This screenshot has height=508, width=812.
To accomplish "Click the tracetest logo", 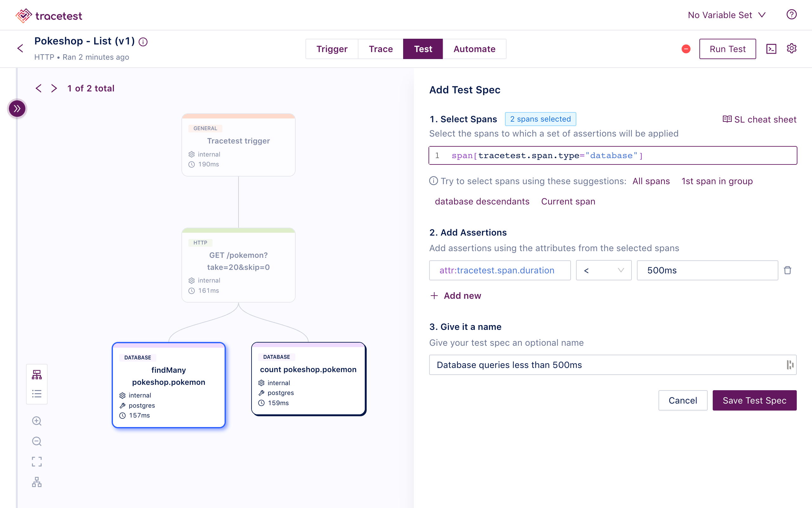I will coord(49,16).
